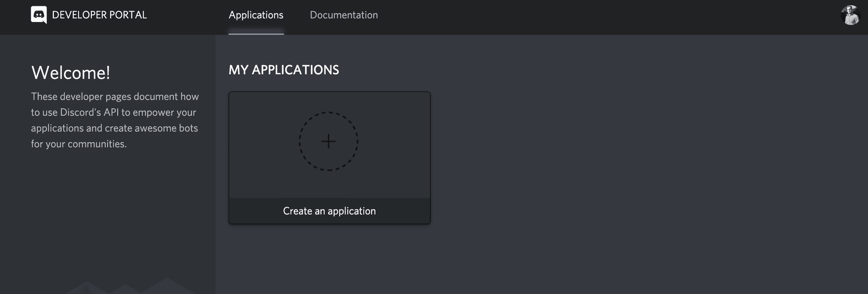This screenshot has height=294, width=868.
Task: Click the word "application" on the card footer
Action: [352, 211]
